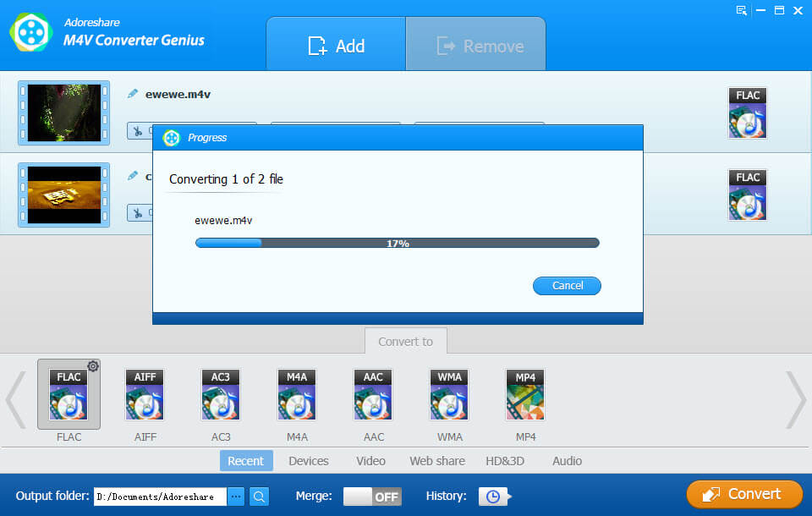Toggle the Merge OFF switch

(x=372, y=497)
